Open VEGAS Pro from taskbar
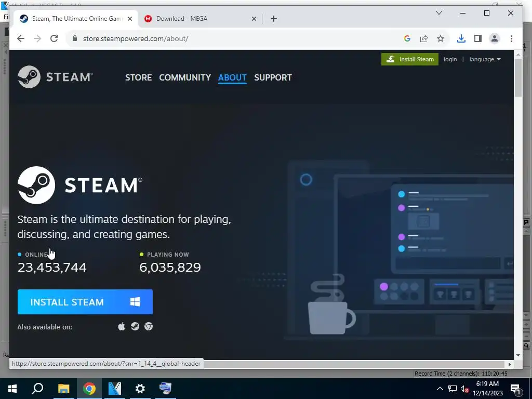532x399 pixels. (115, 389)
